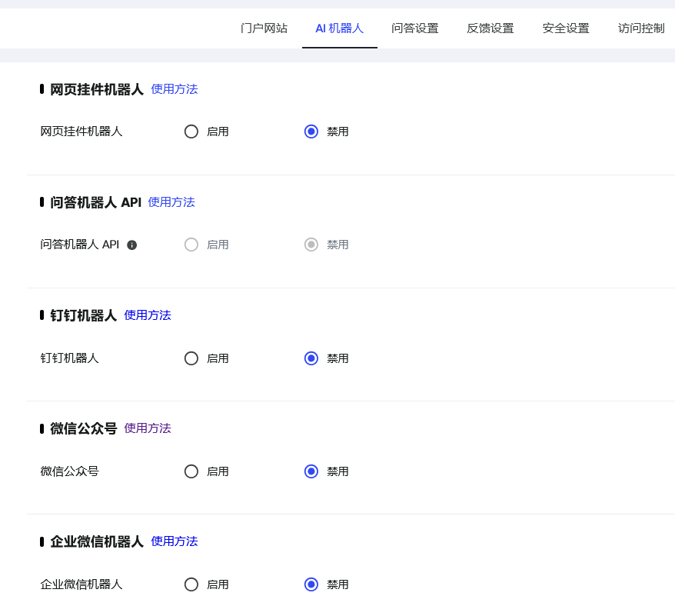675x616 pixels.
Task: Select 禁用 for 微信公众号
Action: pyautogui.click(x=311, y=471)
